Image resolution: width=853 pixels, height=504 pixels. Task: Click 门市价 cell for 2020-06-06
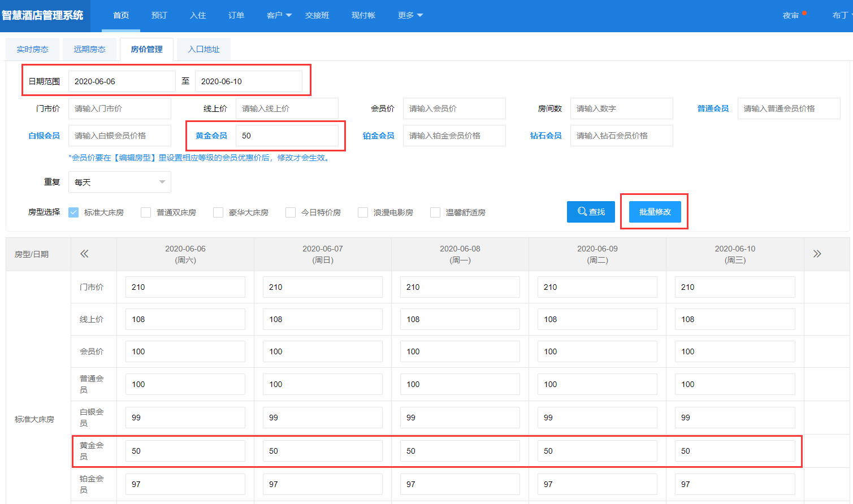(185, 287)
